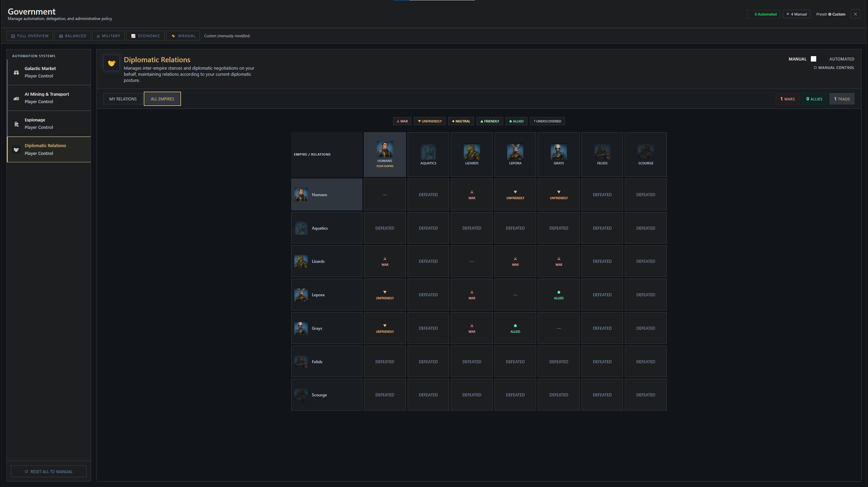
Task: Click the Unfriendly legend chip
Action: pos(430,121)
